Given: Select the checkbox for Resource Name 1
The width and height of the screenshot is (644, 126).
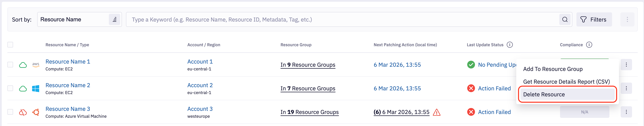Looking at the screenshot, I should (x=10, y=65).
